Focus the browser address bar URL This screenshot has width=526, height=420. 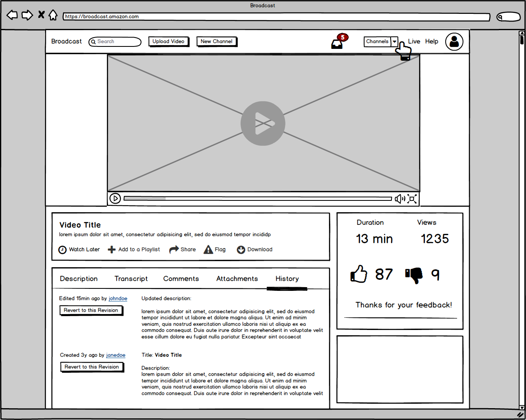[276, 17]
